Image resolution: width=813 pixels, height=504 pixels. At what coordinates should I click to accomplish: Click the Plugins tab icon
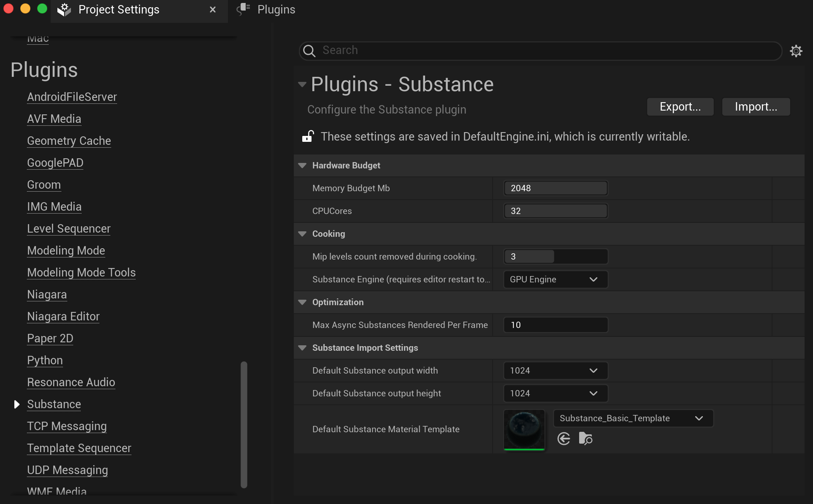point(244,9)
